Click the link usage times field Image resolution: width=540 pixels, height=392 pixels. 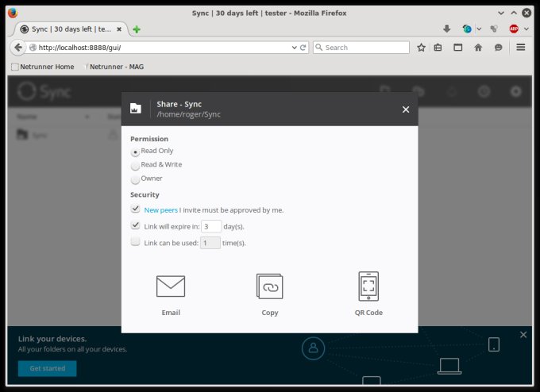click(210, 243)
